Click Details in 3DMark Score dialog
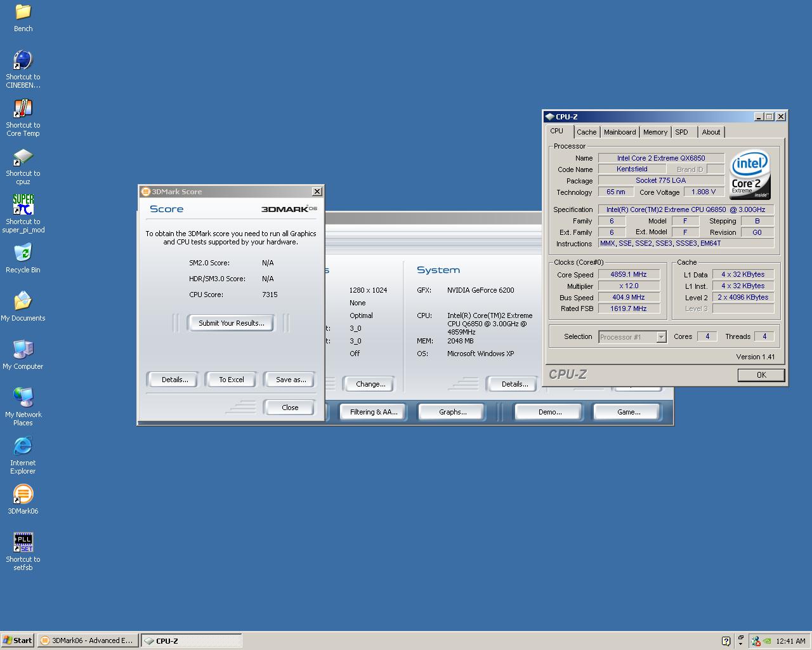This screenshot has height=650, width=812. (x=174, y=380)
